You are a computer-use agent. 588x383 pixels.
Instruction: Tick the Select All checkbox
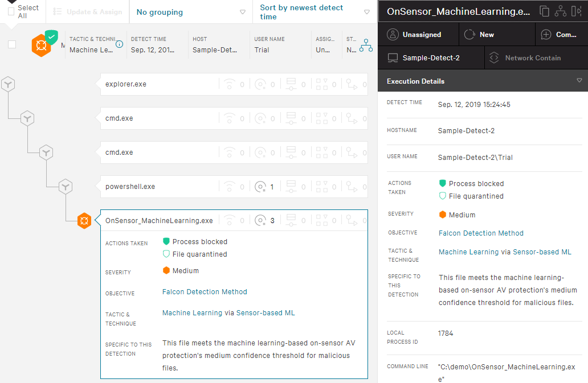click(11, 11)
